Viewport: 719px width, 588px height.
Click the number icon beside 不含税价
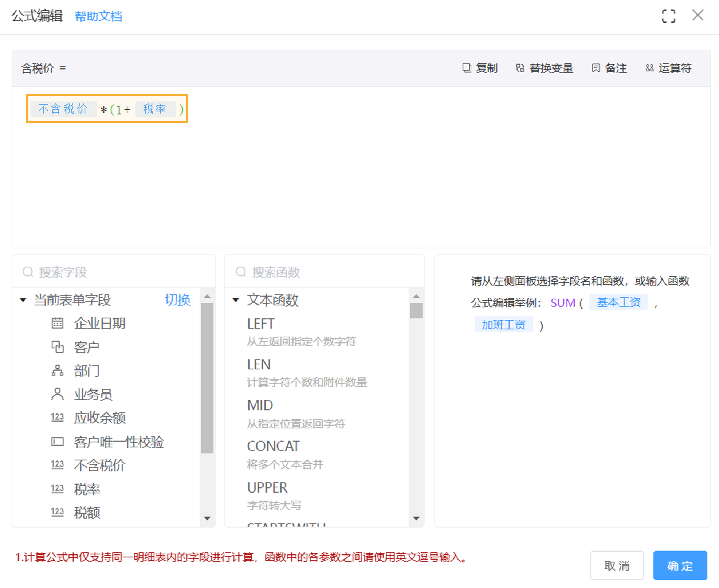pos(57,465)
